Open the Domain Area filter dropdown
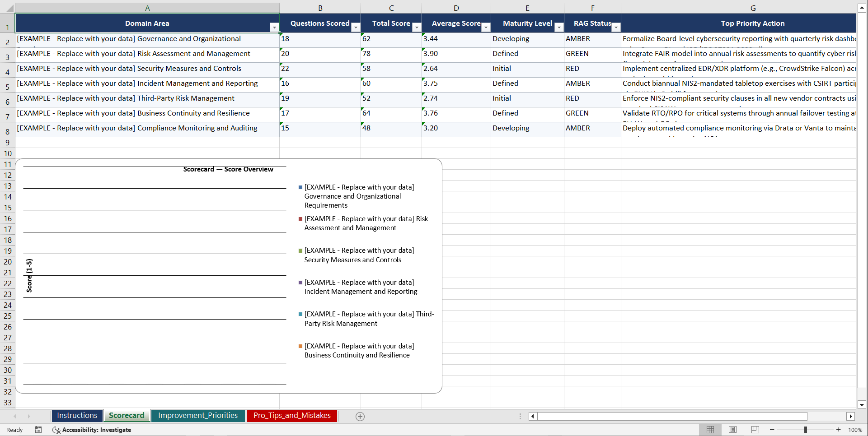The height and width of the screenshot is (436, 868). click(x=274, y=28)
